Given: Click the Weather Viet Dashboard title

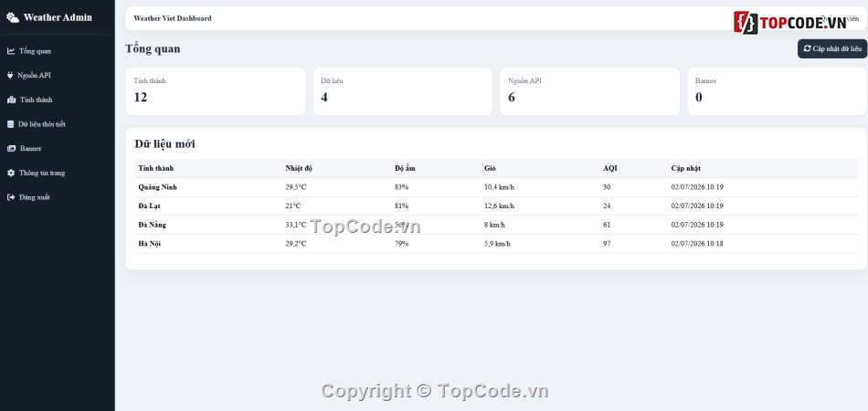Looking at the screenshot, I should [x=173, y=18].
